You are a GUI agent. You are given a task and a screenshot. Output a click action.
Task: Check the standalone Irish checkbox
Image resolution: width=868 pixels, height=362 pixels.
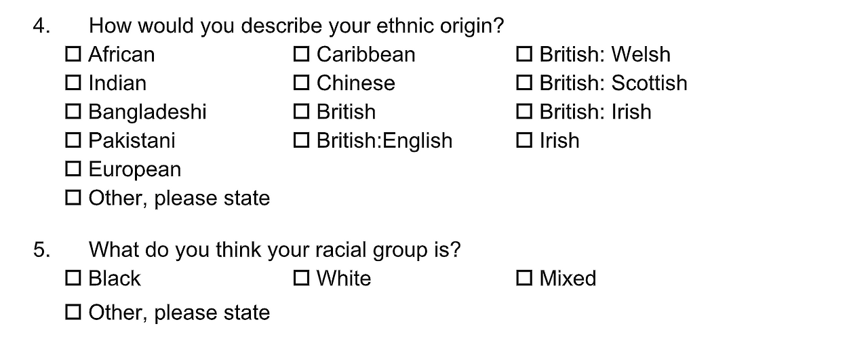coord(524,141)
